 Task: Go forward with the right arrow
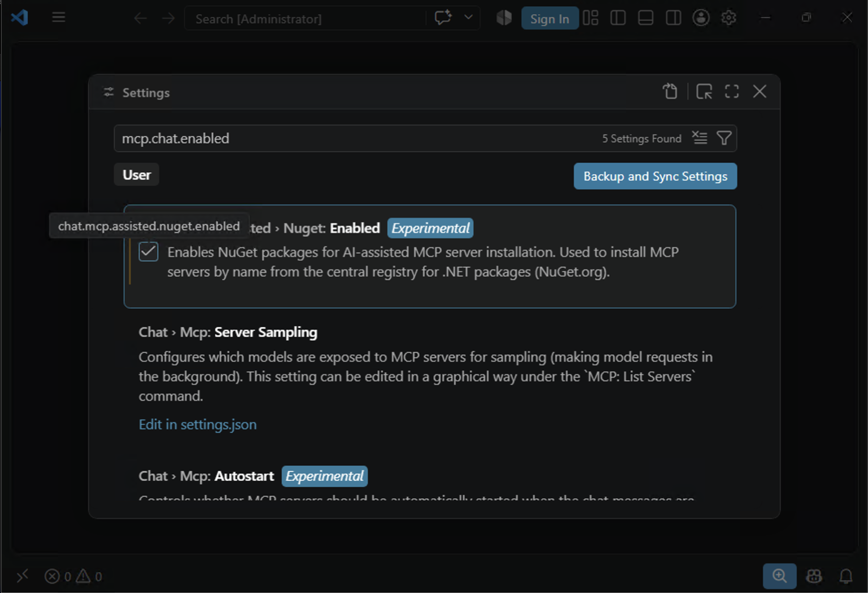click(168, 19)
